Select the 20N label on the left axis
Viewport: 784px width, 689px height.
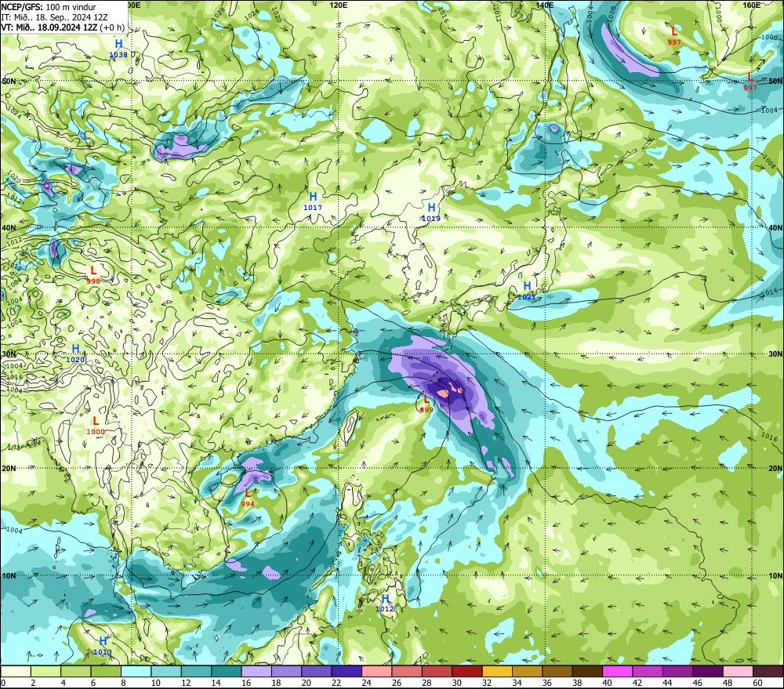point(9,469)
